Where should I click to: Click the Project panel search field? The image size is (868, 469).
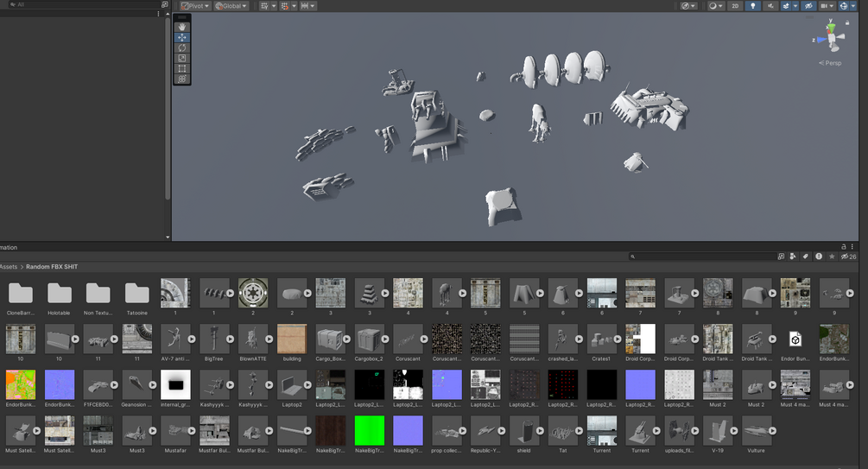[x=701, y=257]
